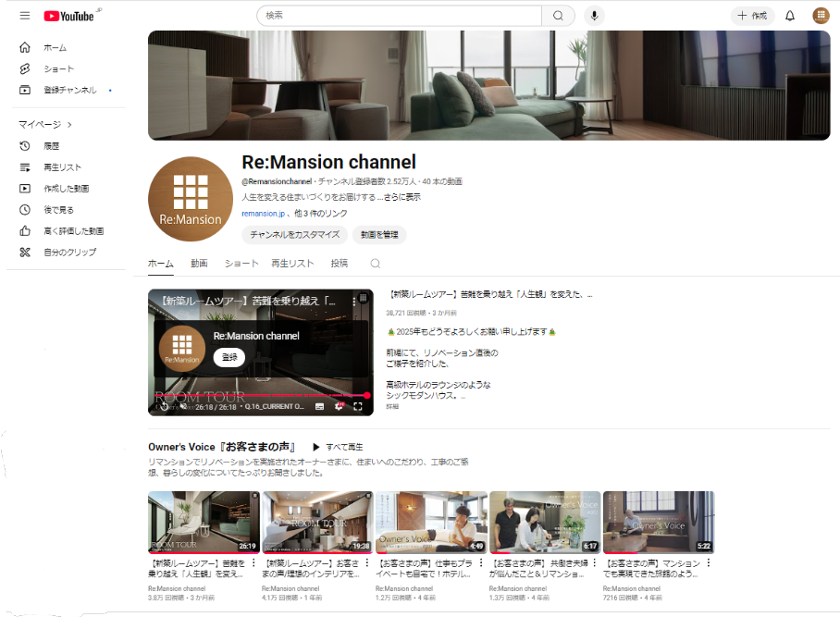840x617 pixels.
Task: Click the Re:Mansion channel heading
Action: (329, 162)
